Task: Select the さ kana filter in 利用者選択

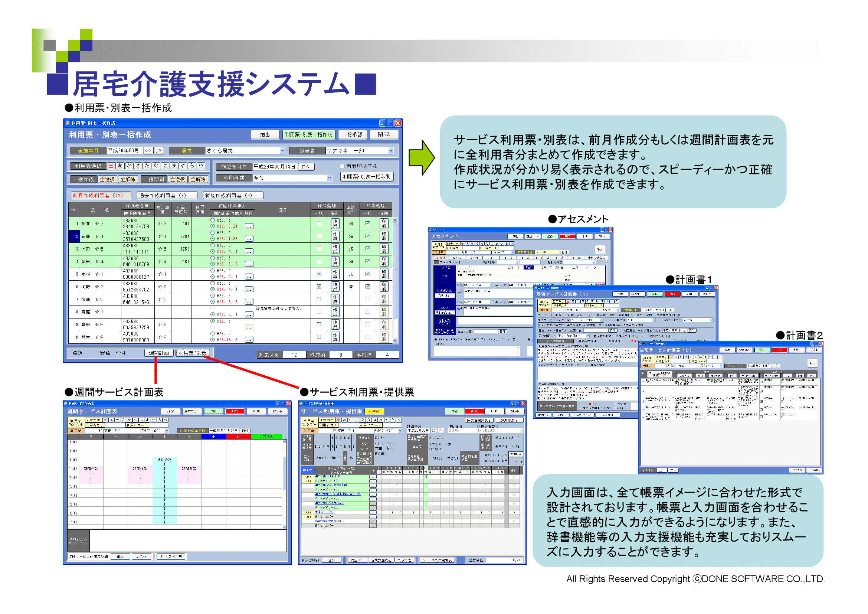Action: pyautogui.click(x=138, y=166)
